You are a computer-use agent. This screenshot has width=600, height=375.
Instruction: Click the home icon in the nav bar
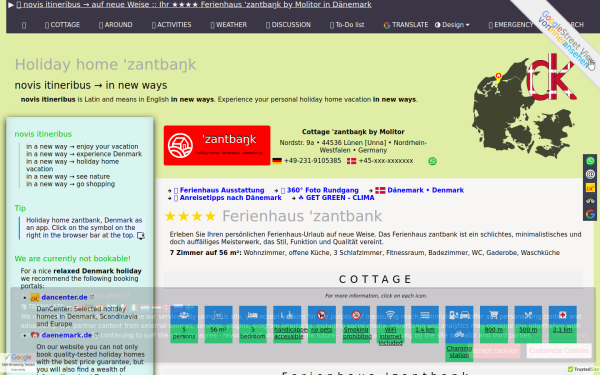(24, 25)
